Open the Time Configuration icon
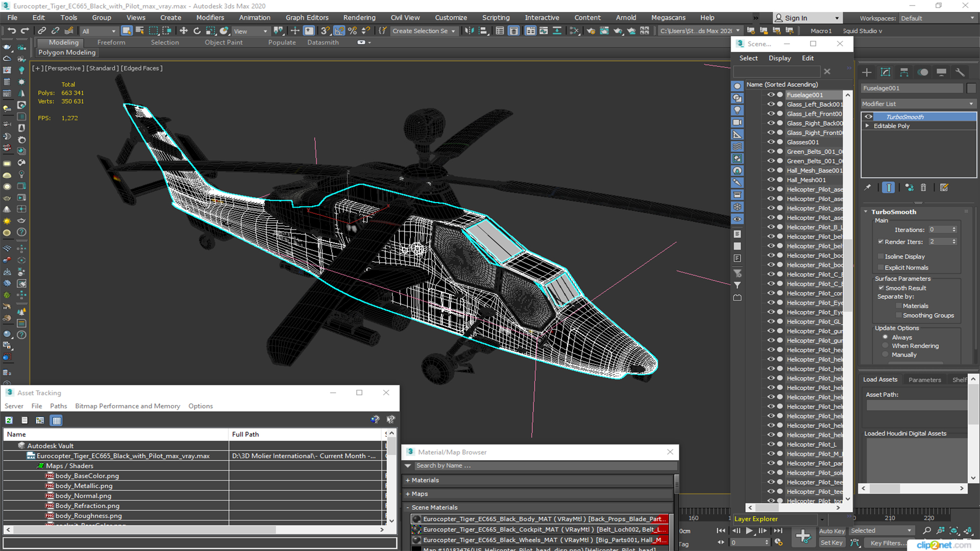The image size is (980, 551). tap(779, 542)
